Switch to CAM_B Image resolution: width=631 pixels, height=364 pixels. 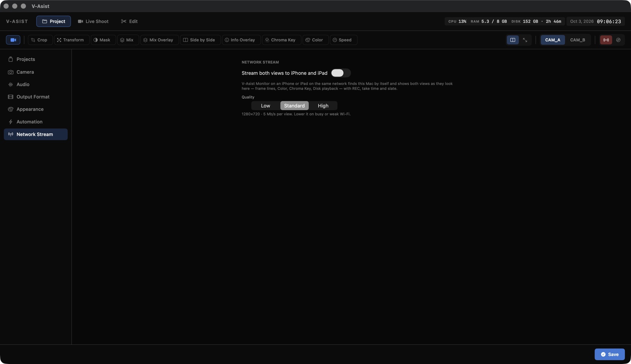tap(578, 40)
